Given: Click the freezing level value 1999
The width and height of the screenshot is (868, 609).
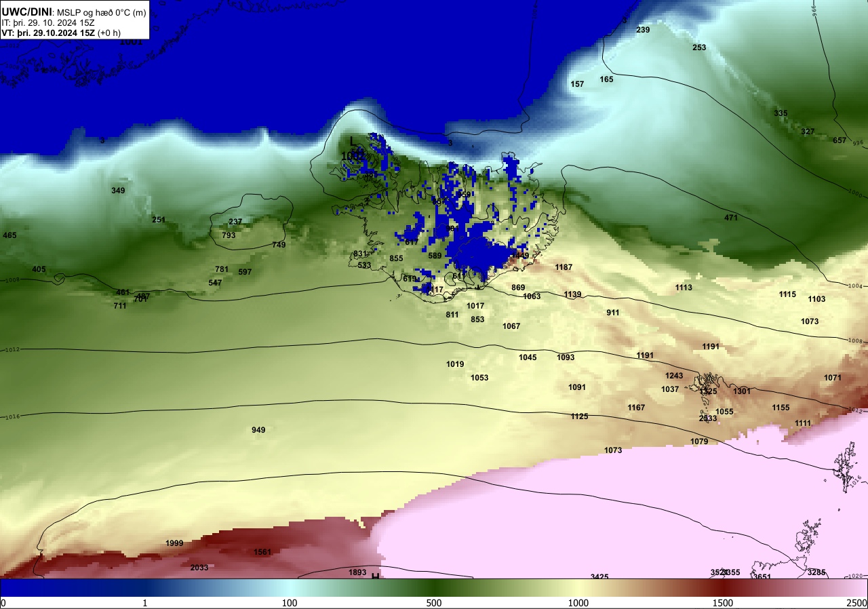Looking at the screenshot, I should [174, 543].
